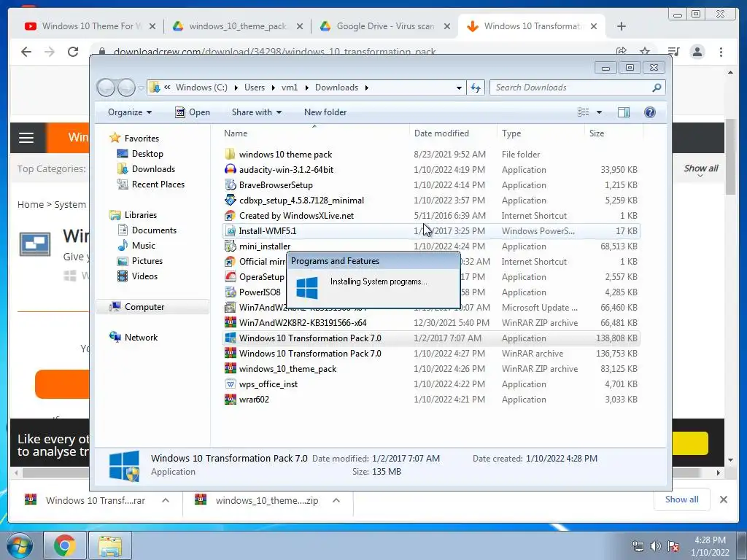Open the Organize dropdown menu
747x560 pixels.
coord(130,112)
